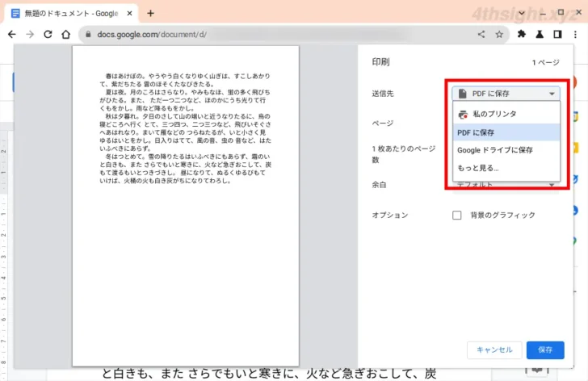Toggle the side panel icon
Viewport: 588px width, 381px height.
click(557, 35)
